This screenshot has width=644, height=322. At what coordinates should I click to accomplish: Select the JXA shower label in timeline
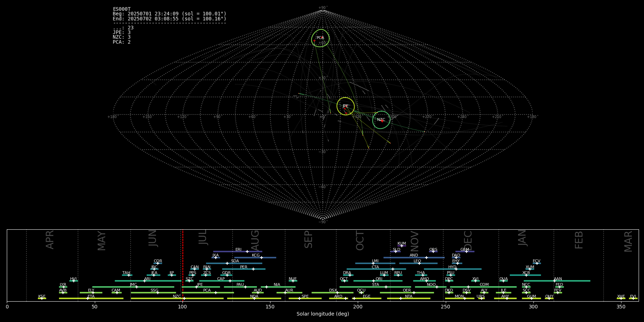tap(215, 255)
